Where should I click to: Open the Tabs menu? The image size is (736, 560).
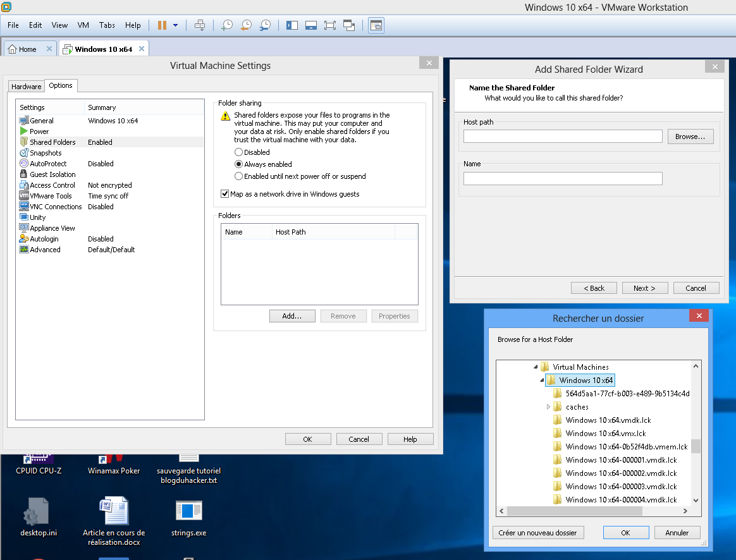point(107,25)
